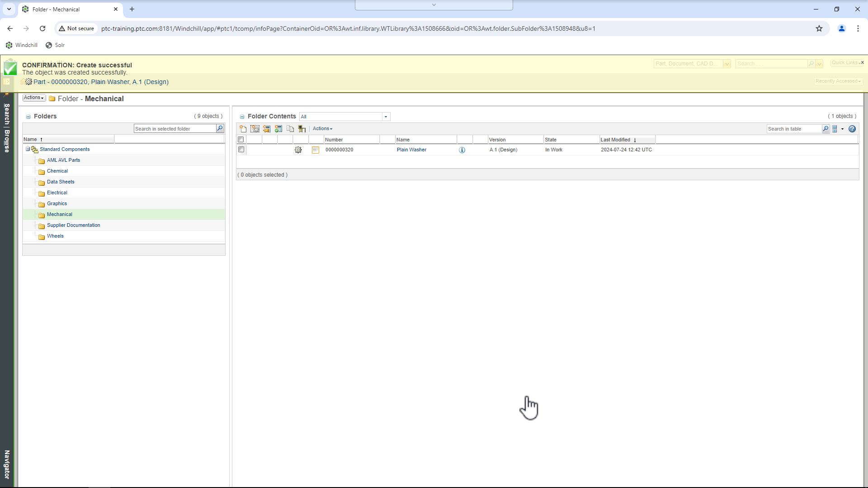Open the Plain Washer part link
Viewport: 868px width, 488px height.
pos(411,150)
